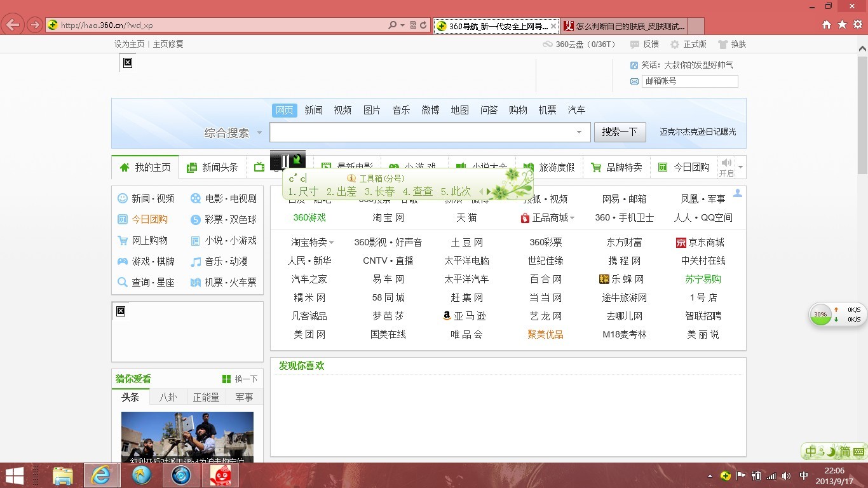Open the 正式版 version settings

(688, 44)
